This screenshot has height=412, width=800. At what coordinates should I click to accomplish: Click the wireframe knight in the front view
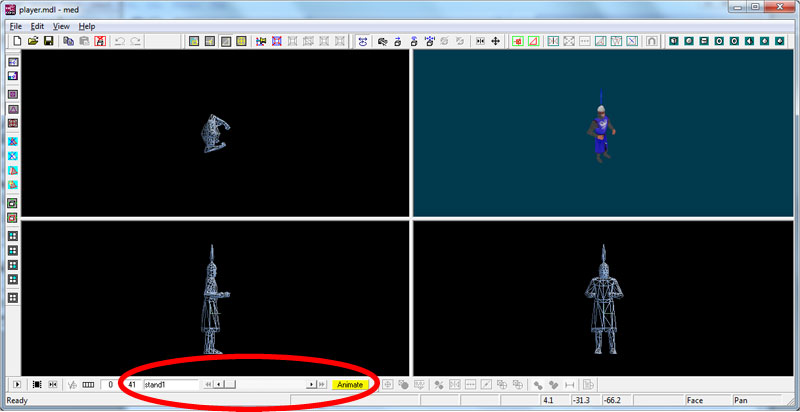click(x=604, y=300)
